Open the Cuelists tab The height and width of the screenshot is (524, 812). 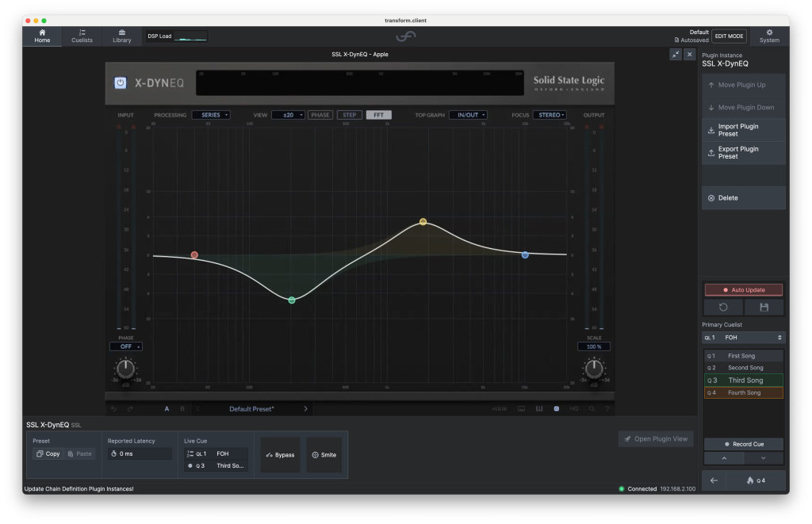pos(82,36)
